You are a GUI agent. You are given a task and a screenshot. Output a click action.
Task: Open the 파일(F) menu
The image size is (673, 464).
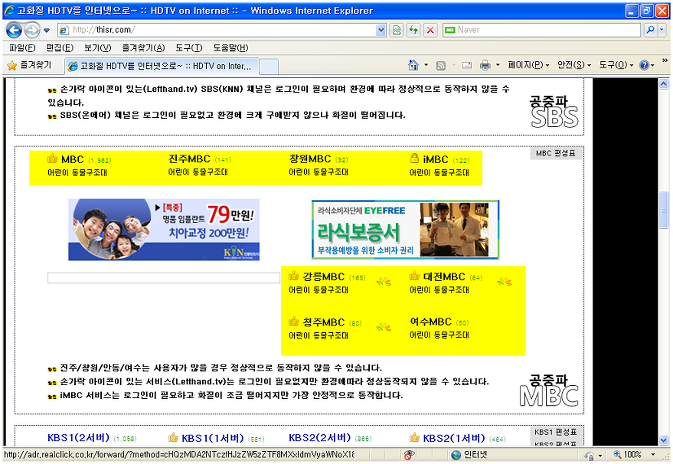pyautogui.click(x=22, y=48)
